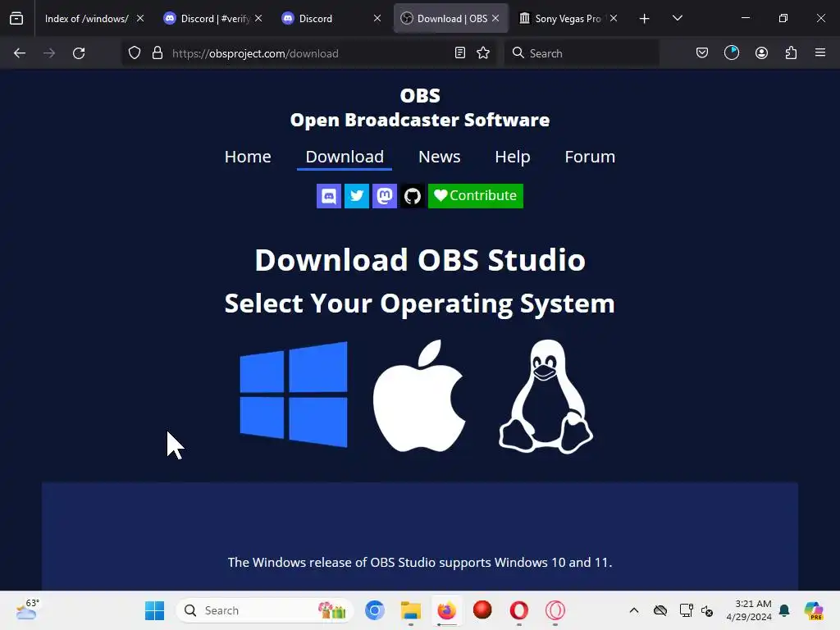Select the Linux penguin logo

(546, 396)
